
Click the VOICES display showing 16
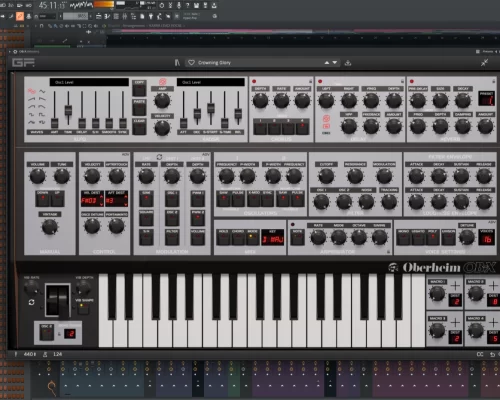[x=486, y=237]
